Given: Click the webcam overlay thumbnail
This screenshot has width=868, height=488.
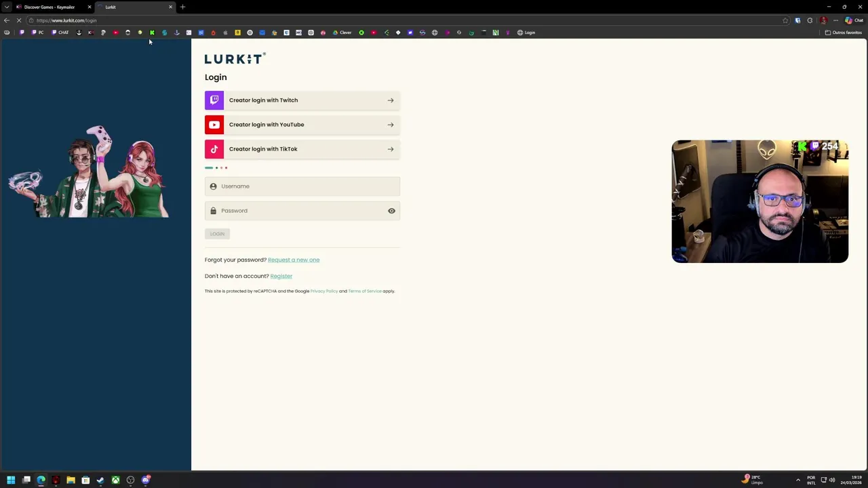Looking at the screenshot, I should pyautogui.click(x=760, y=201).
